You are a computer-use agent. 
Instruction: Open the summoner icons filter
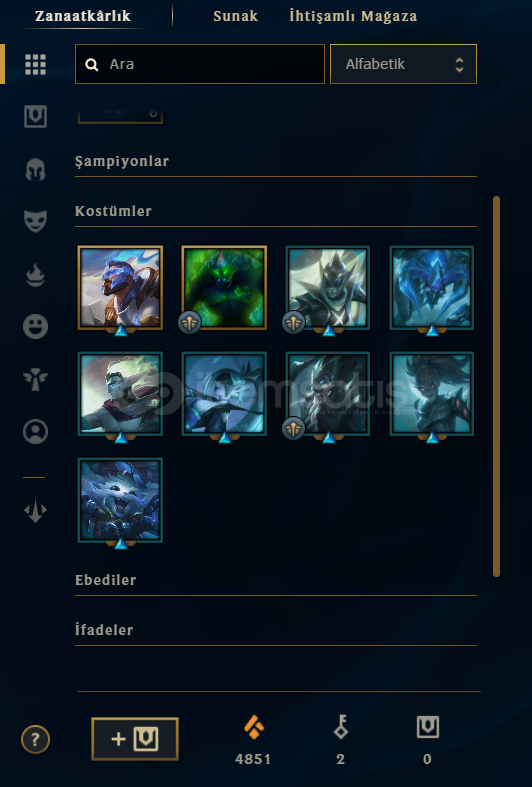point(35,431)
